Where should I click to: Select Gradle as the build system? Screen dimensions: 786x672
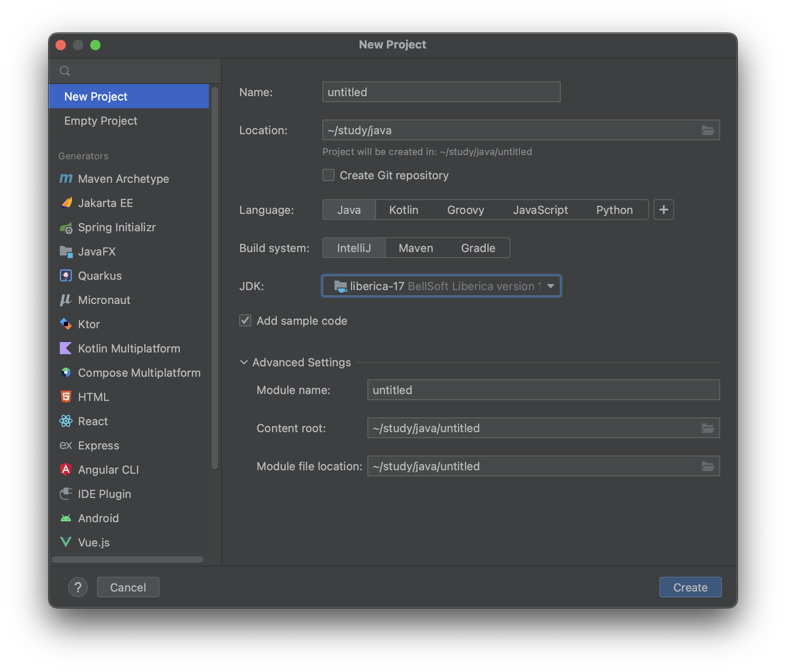[x=477, y=248]
